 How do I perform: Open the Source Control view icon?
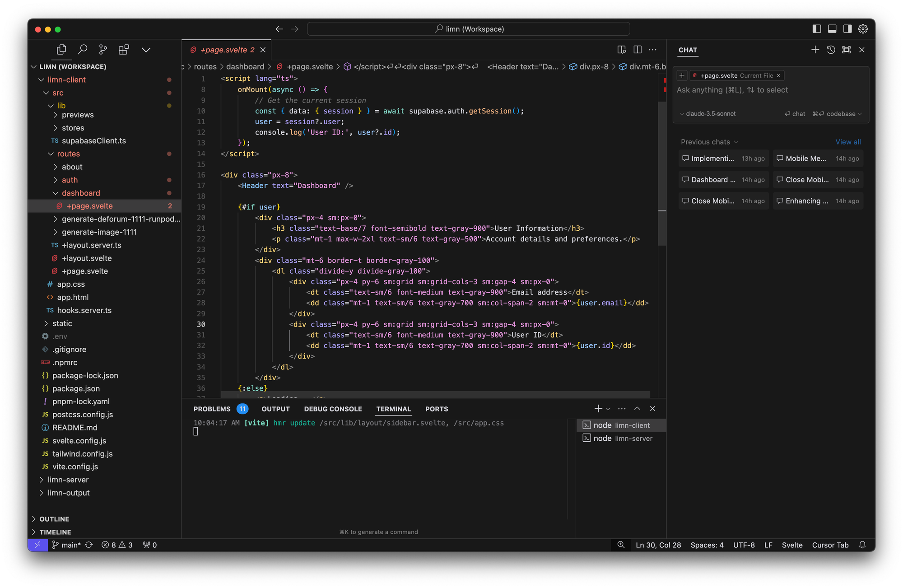[x=103, y=49]
